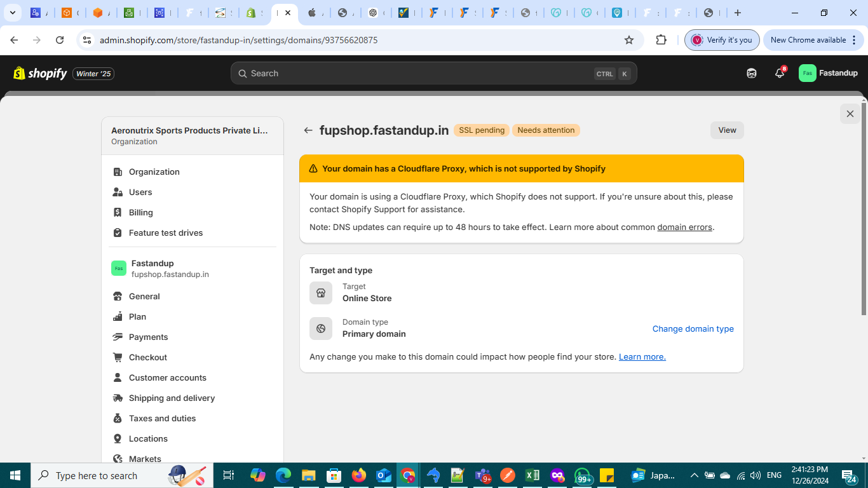868x488 pixels.
Task: Click the browser Back button
Action: click(x=14, y=40)
